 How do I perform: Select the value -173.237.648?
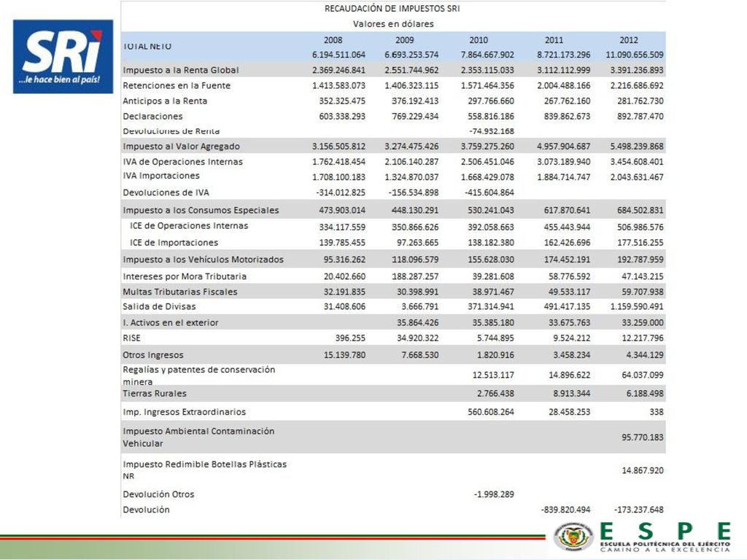point(638,510)
